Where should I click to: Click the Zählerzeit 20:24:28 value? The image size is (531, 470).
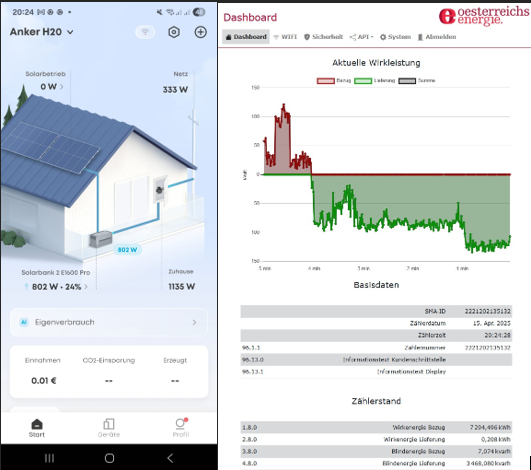point(497,335)
